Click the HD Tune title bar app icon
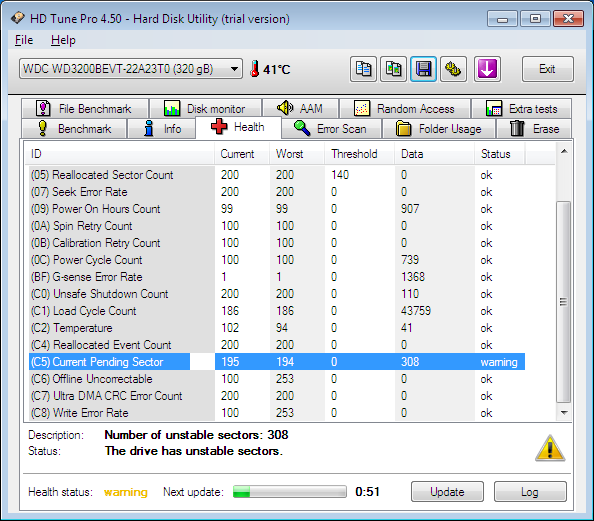 [17, 18]
